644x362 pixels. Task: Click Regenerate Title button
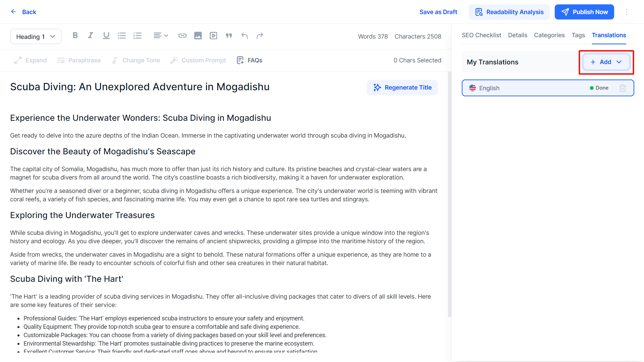coord(402,88)
